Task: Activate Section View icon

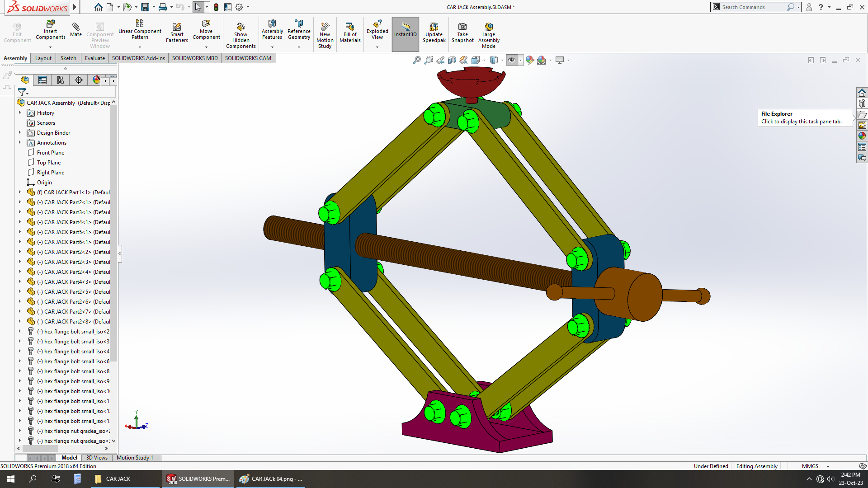Action: coord(452,60)
